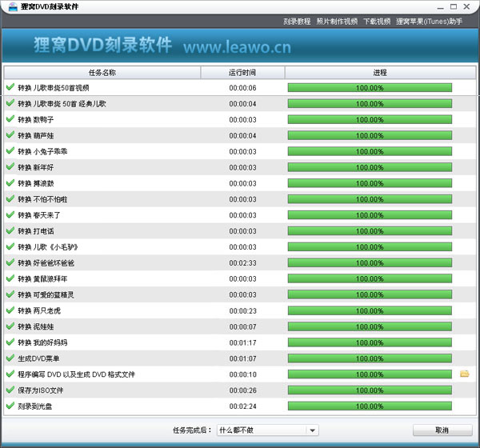Click run time 00:02:33 cell
The width and height of the screenshot is (480, 448).
tap(242, 263)
